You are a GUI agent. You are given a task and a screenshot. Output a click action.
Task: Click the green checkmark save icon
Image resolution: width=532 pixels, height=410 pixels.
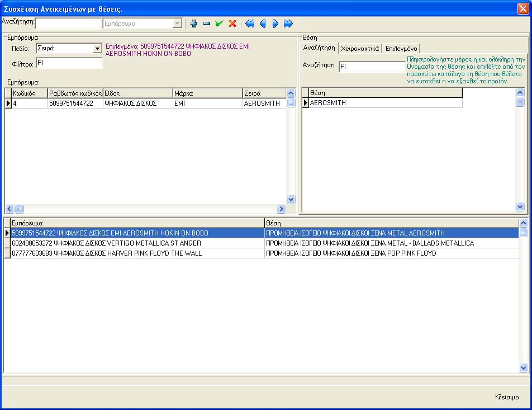click(x=220, y=23)
